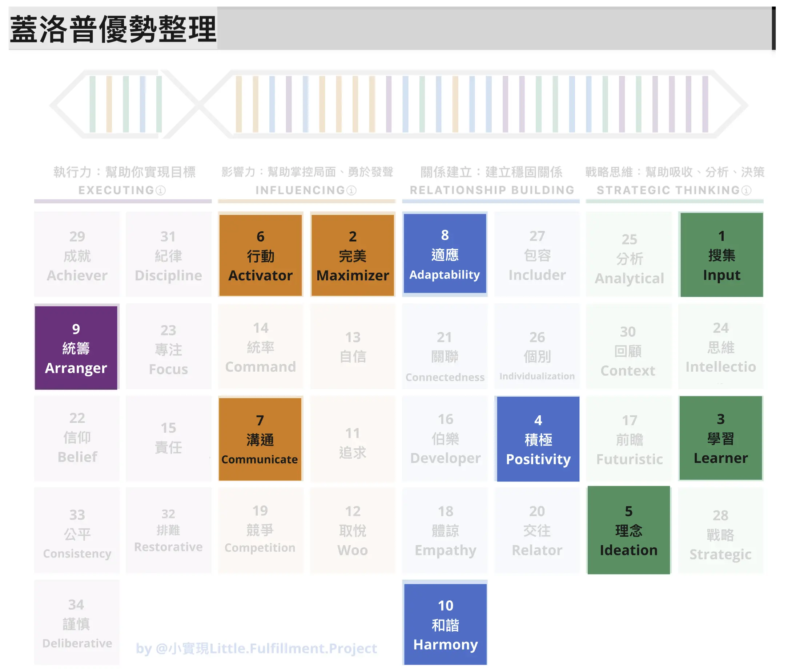Click the faded 21 Connectedness tile

pyautogui.click(x=445, y=347)
